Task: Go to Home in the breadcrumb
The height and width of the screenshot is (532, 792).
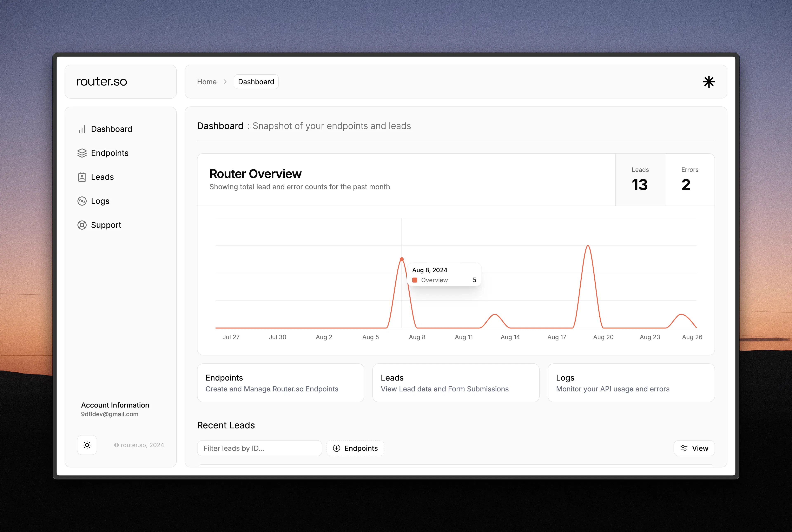Action: 207,82
